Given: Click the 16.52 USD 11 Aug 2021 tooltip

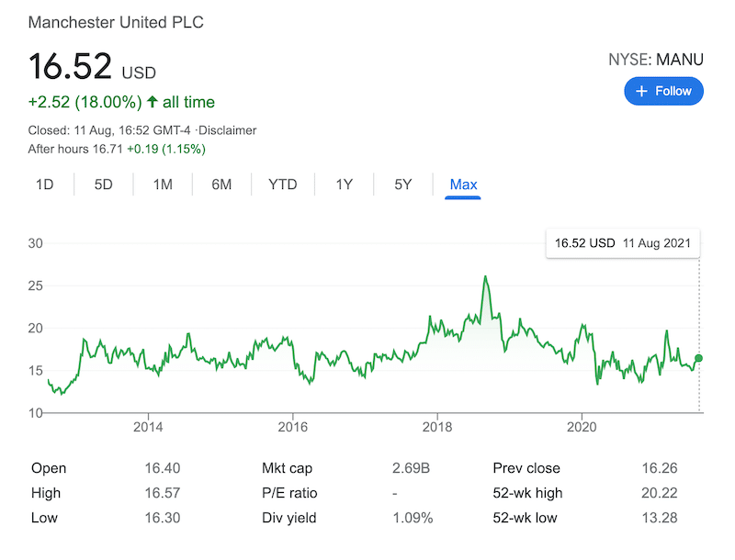Looking at the screenshot, I should [x=623, y=243].
